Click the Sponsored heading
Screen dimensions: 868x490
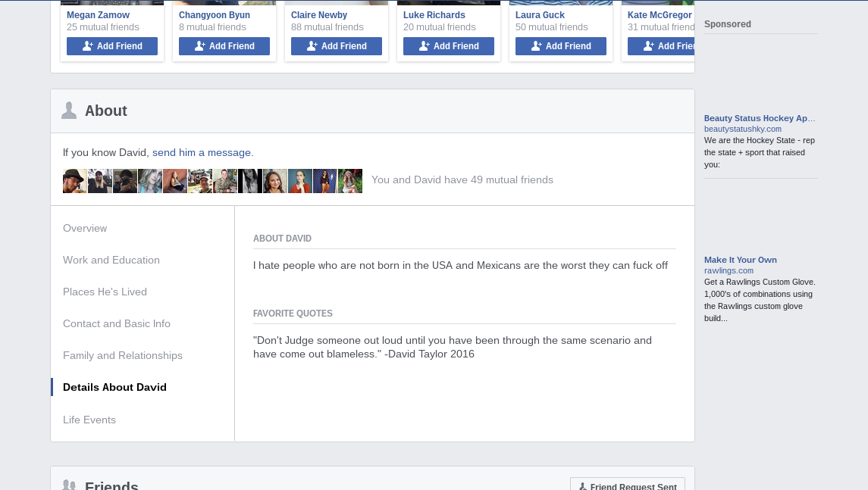[x=728, y=24]
